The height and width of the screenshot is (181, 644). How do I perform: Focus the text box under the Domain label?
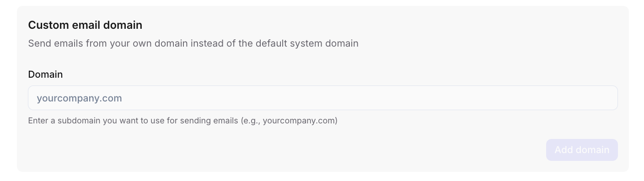point(322,98)
